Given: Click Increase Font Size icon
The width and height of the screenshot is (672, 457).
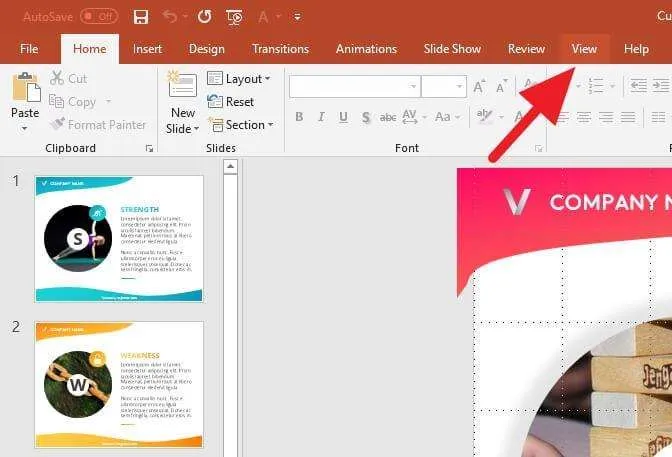Looking at the screenshot, I should (480, 87).
